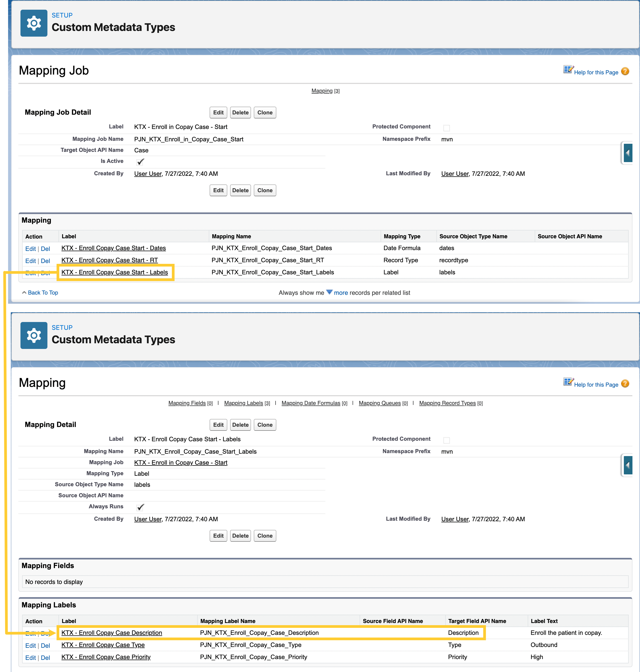Edit the Enroll Copay Case Priority row

pyautogui.click(x=30, y=658)
